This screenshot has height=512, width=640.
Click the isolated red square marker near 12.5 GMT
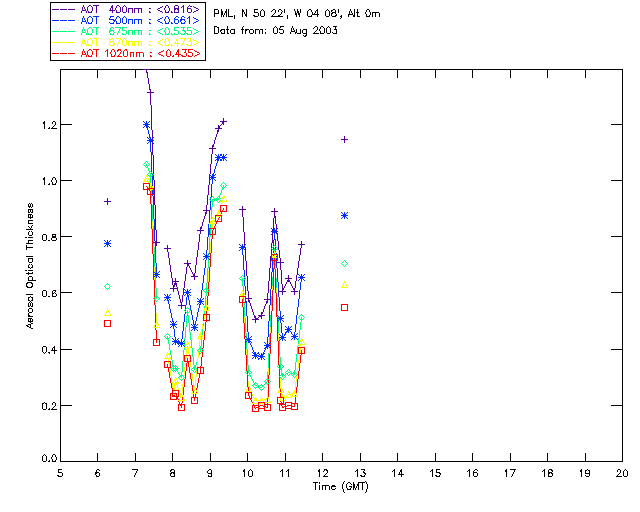tap(344, 307)
